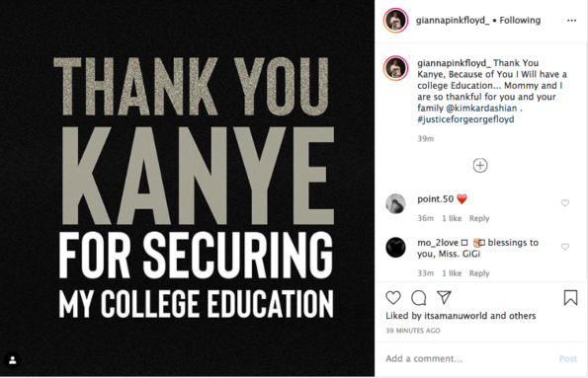Screen dimensions: 588x378
Task: Save post with bookmark icon
Action: tap(570, 297)
